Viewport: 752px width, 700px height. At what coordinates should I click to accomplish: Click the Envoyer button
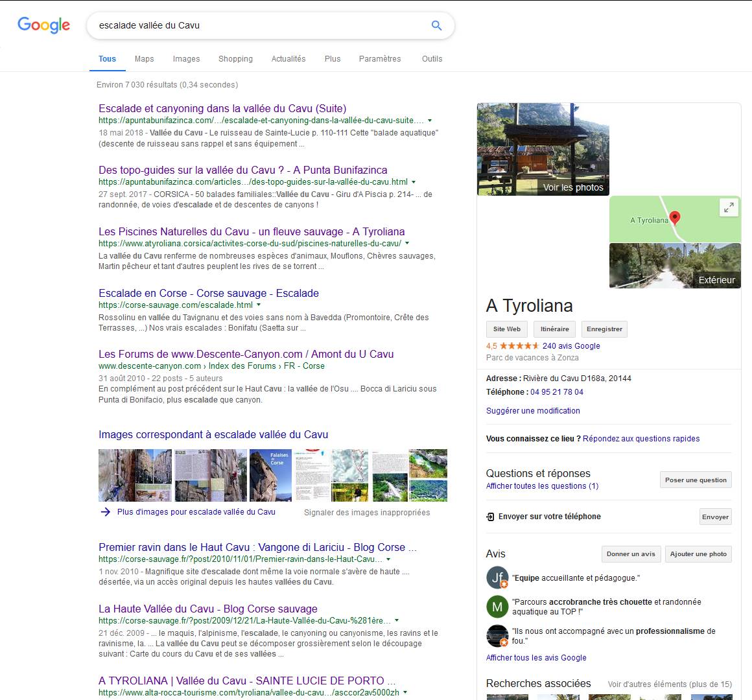(715, 517)
